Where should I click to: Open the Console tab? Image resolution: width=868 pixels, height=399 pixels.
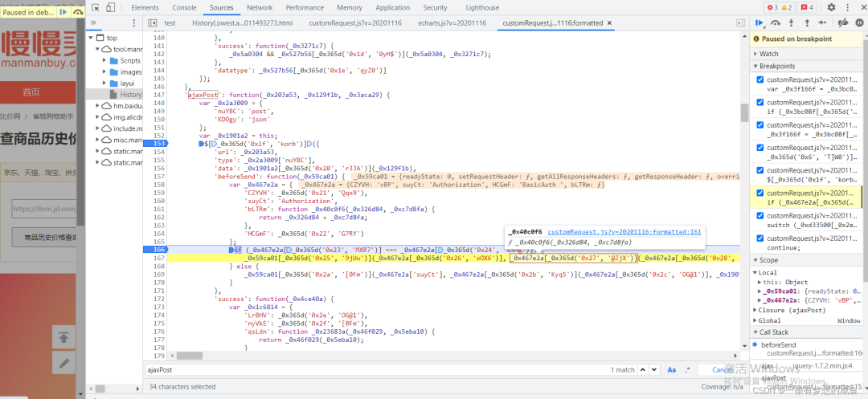tap(184, 7)
